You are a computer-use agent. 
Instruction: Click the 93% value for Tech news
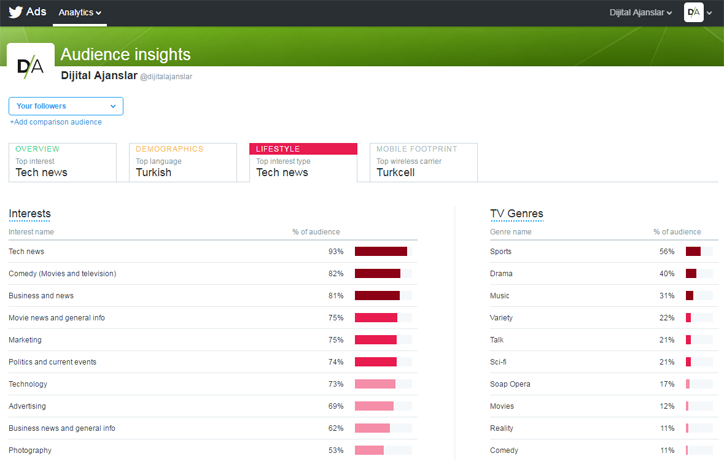pyautogui.click(x=336, y=252)
